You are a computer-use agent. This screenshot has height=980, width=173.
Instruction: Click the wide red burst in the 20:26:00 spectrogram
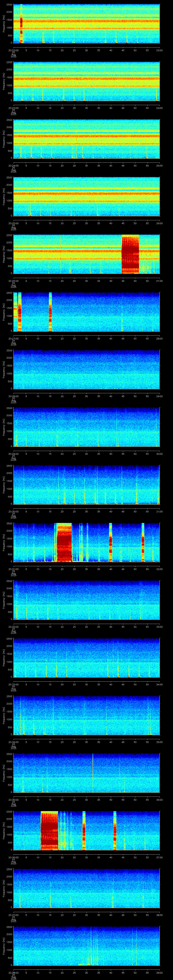[x=130, y=255]
